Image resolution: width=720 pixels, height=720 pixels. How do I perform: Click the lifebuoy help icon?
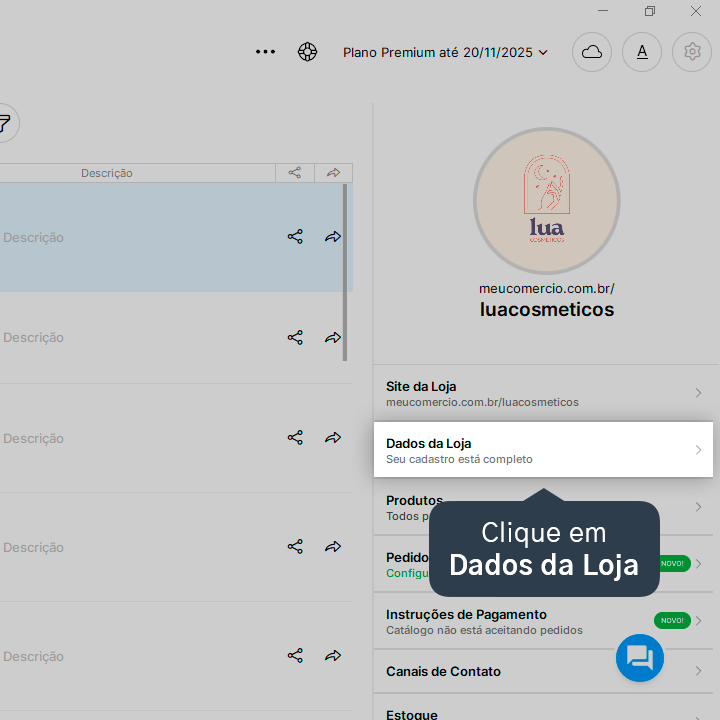tap(307, 52)
